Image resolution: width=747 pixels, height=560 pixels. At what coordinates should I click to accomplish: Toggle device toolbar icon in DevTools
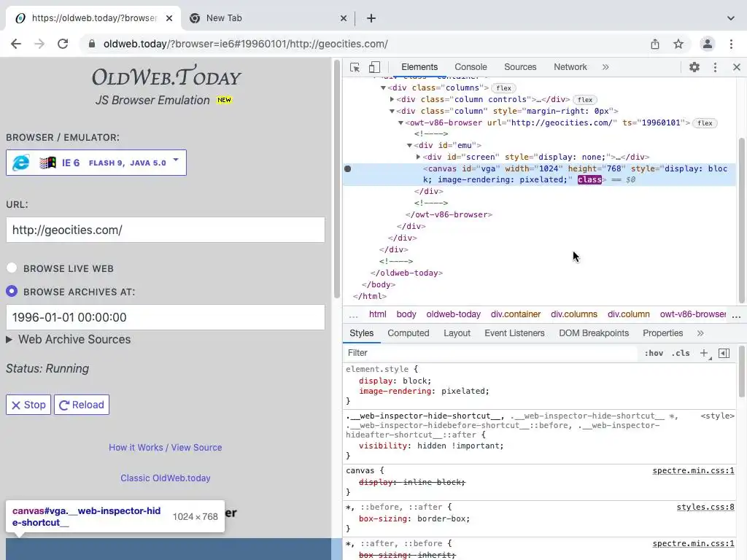pos(374,67)
